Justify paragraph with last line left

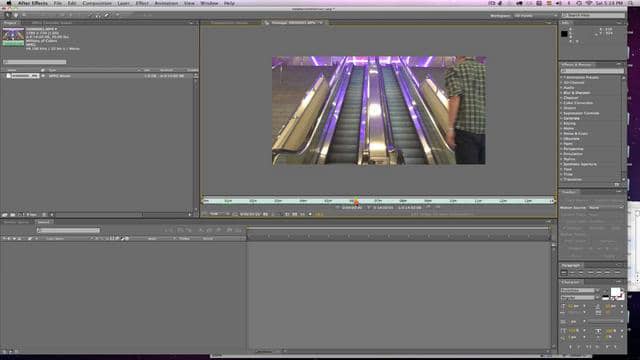[x=590, y=272]
